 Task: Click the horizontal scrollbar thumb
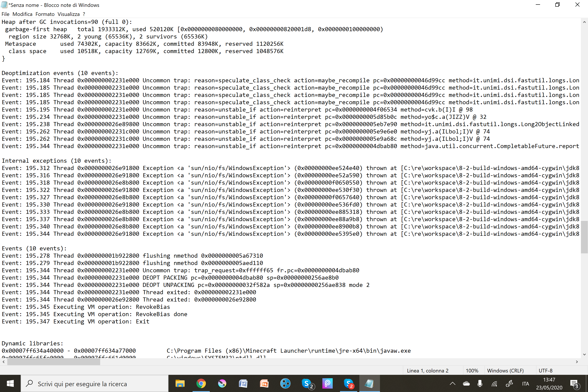click(54, 362)
